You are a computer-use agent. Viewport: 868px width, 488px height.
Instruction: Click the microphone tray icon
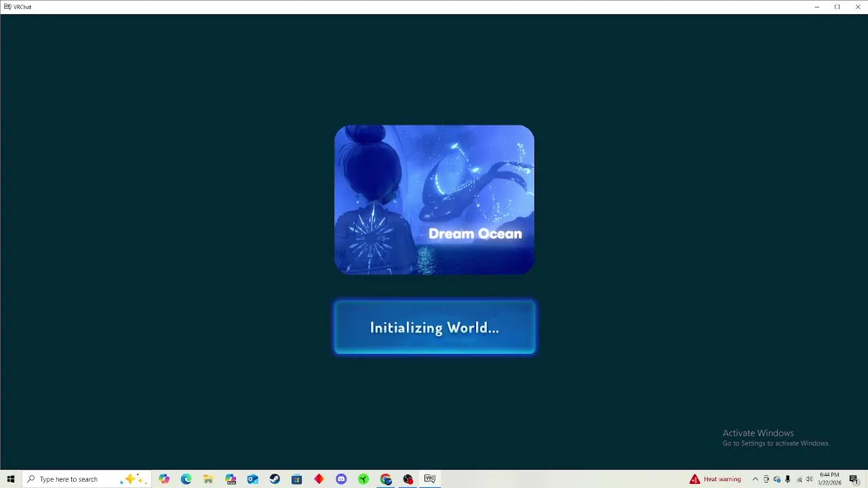(x=787, y=479)
